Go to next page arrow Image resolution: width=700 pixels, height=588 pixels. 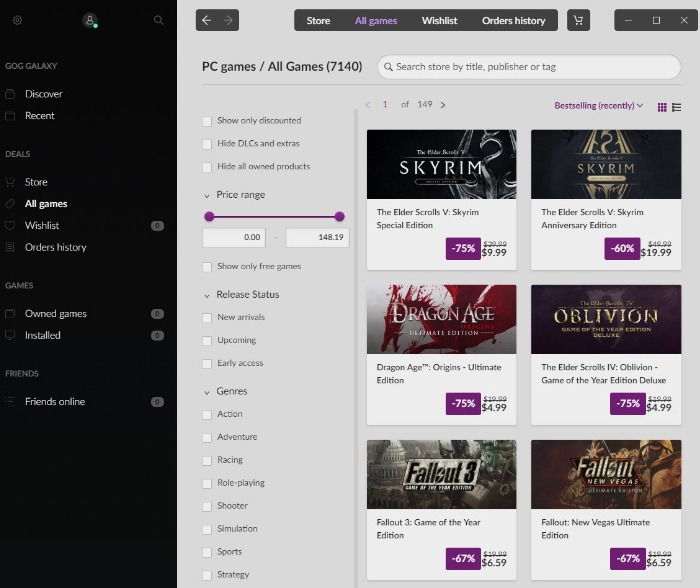[443, 105]
